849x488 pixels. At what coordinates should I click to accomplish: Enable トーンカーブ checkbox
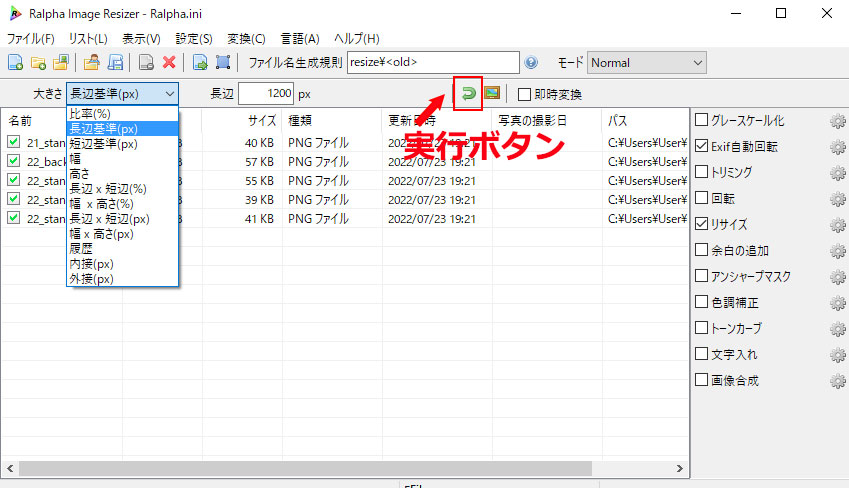[701, 328]
